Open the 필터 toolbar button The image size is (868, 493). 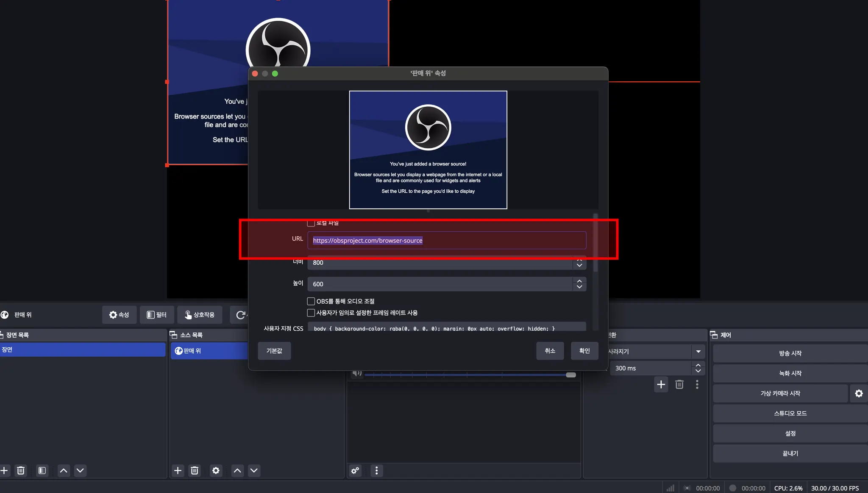(x=157, y=315)
